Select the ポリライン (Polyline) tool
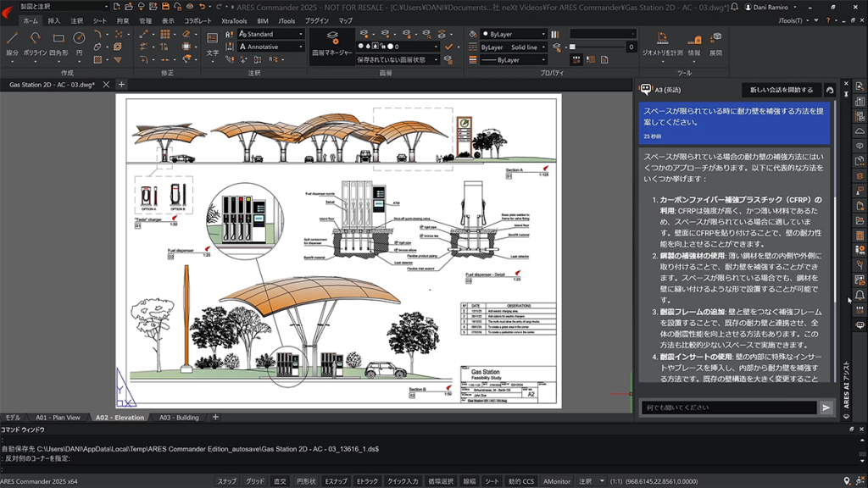The height and width of the screenshot is (488, 868). pos(34,38)
